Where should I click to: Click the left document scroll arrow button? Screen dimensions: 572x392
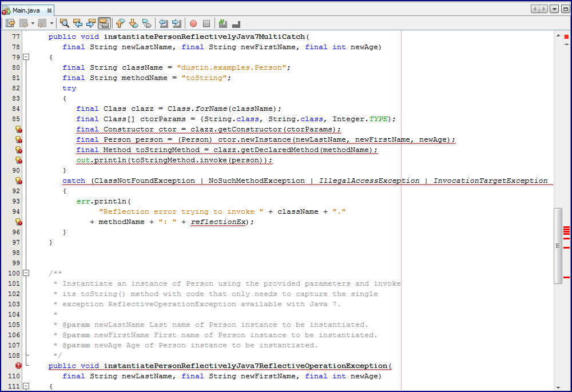pyautogui.click(x=535, y=9)
